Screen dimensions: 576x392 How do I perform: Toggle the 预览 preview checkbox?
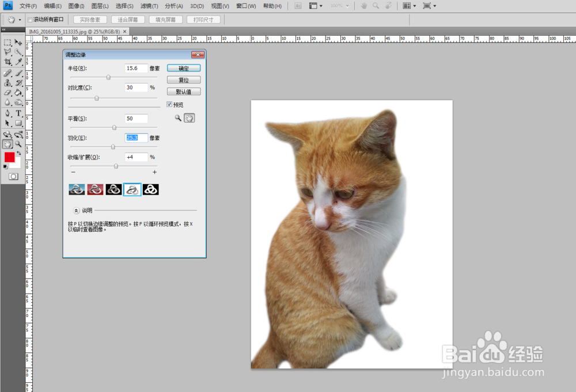169,104
